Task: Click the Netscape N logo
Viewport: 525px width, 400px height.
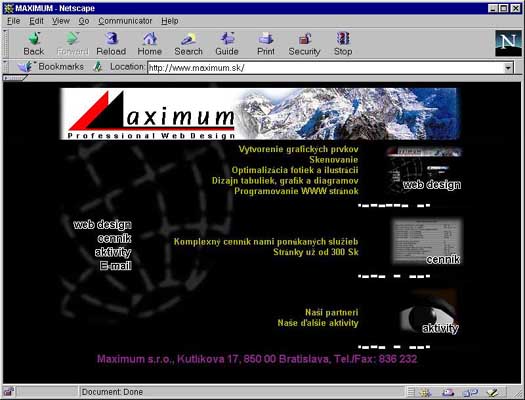Action: pos(508,43)
